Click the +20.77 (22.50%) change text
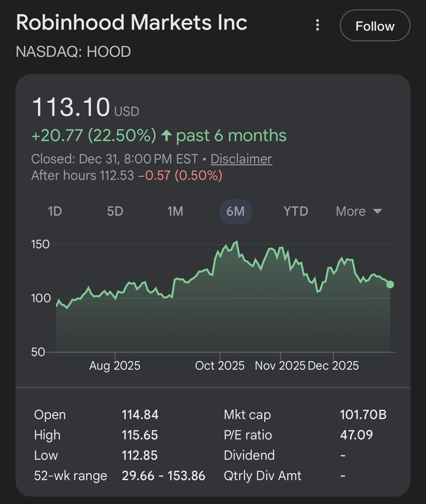426x504 pixels. [94, 136]
